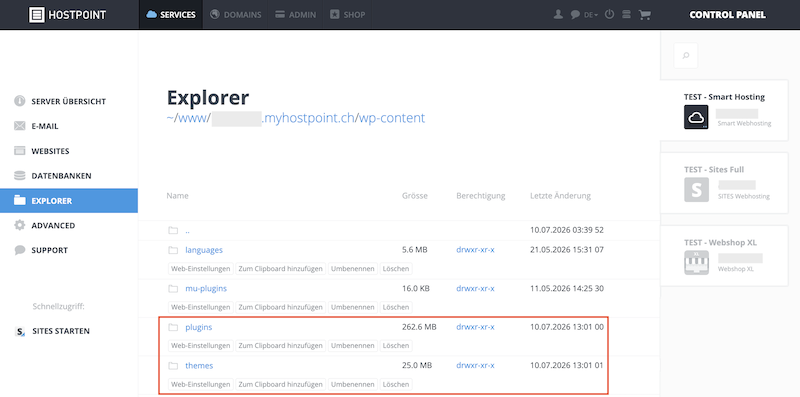Screen dimensions: 800x397
Task: Select Explorer in sidebar
Action: click(69, 201)
